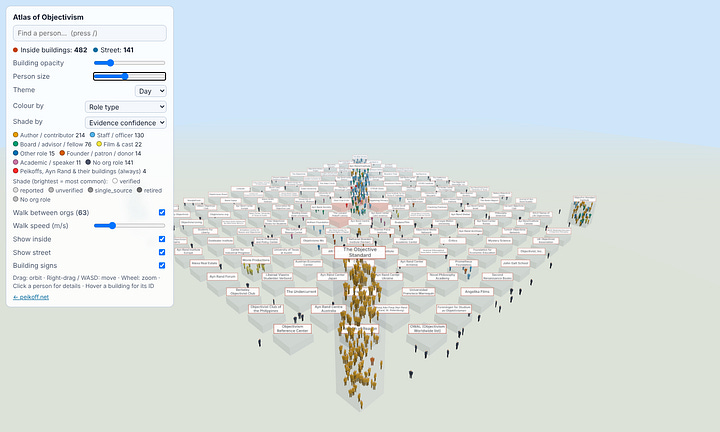The width and height of the screenshot is (720, 432).
Task: Select the Ayn Rand Centre Australia sign
Action: pyautogui.click(x=329, y=309)
